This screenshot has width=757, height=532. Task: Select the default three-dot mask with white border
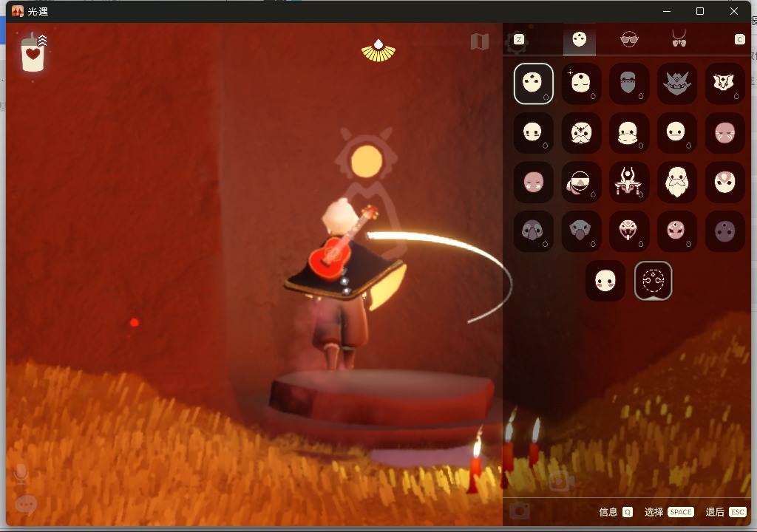coord(533,83)
